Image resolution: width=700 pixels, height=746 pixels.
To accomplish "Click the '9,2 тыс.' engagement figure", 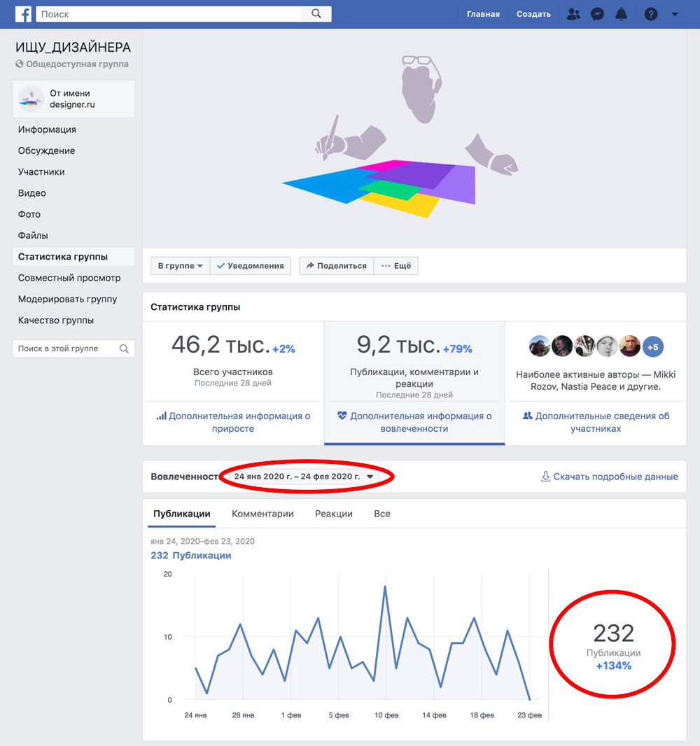I will [x=399, y=345].
